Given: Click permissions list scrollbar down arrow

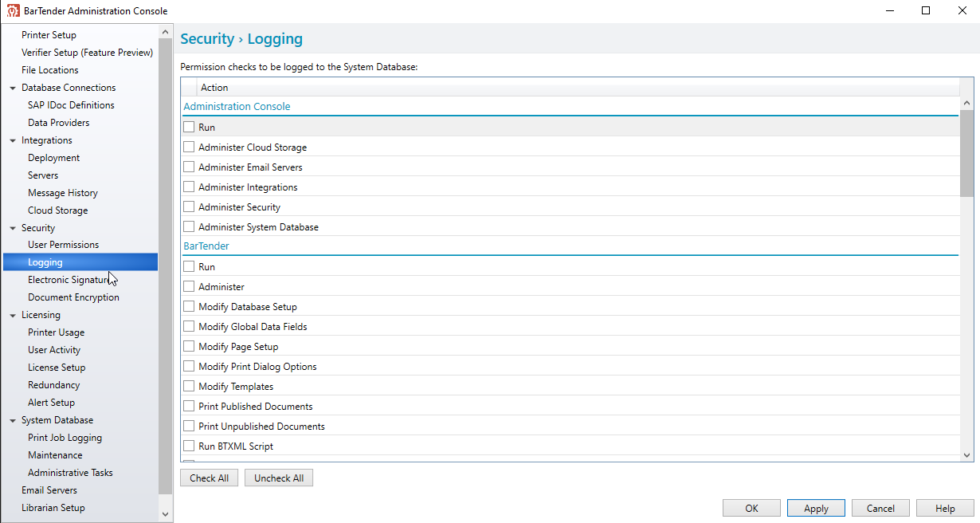Looking at the screenshot, I should tap(966, 455).
